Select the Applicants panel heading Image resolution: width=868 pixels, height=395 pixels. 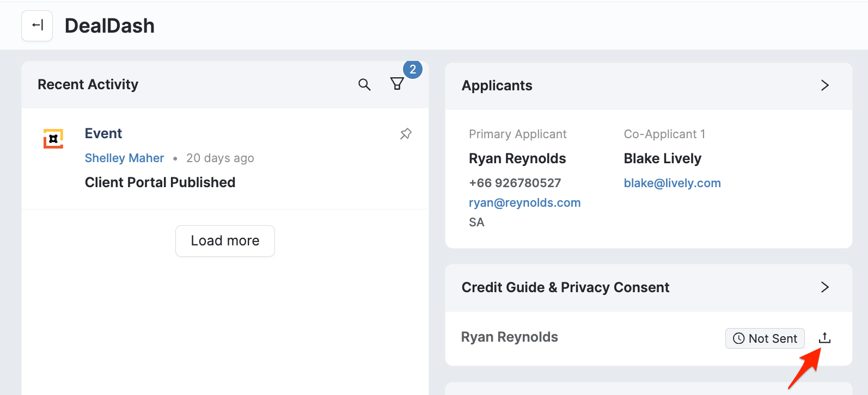coord(497,86)
